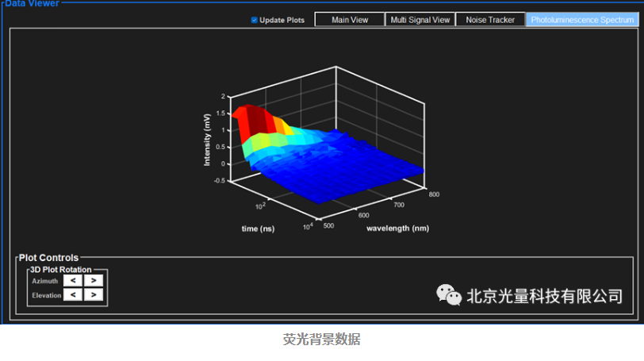Select the Noise Tracker tab
The height and width of the screenshot is (361, 644).
click(x=490, y=20)
